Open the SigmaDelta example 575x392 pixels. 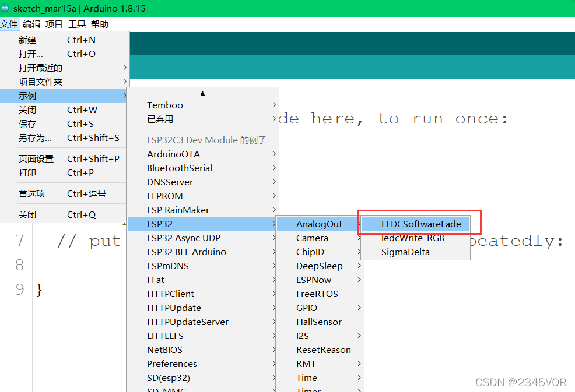tap(415, 252)
